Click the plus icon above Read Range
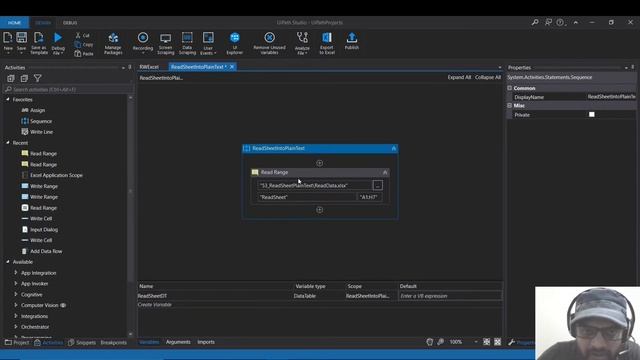The width and height of the screenshot is (640, 360). click(x=320, y=163)
